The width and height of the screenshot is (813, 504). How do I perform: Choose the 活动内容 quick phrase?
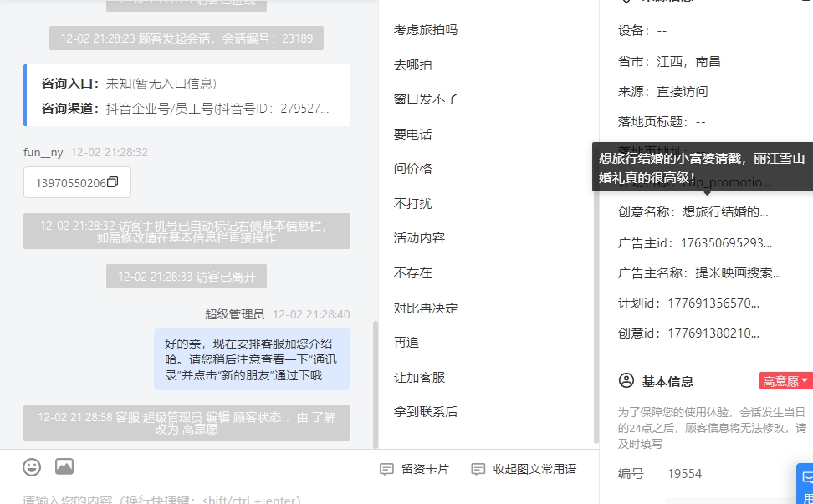pos(419,237)
